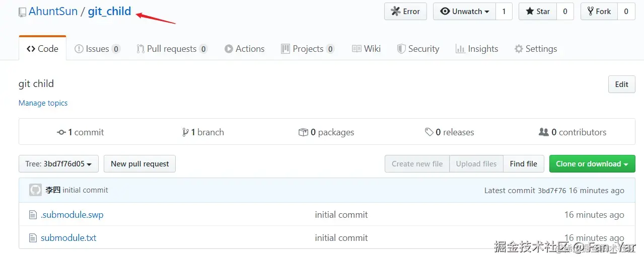Click the contributors people icon
This screenshot has width=644, height=262.
click(x=544, y=132)
